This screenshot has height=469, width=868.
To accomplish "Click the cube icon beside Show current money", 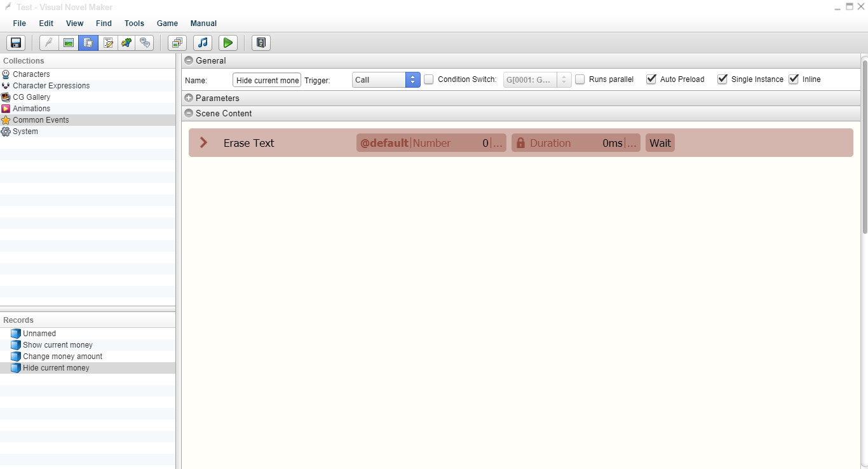I will tap(16, 345).
